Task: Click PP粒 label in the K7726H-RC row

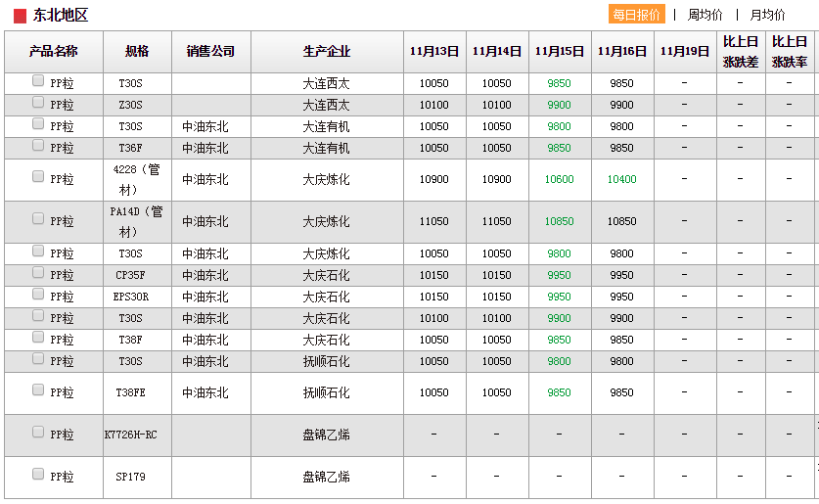Action: [62, 435]
